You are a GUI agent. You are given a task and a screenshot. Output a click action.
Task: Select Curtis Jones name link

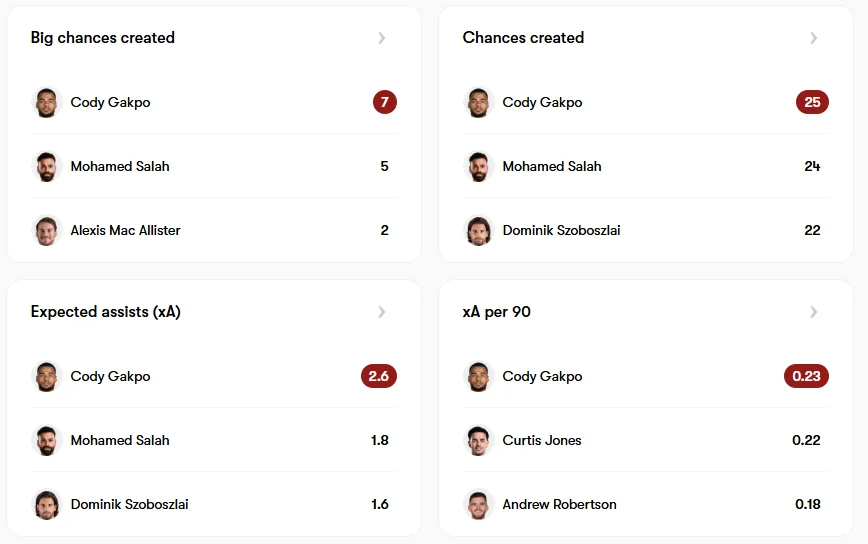tap(542, 440)
